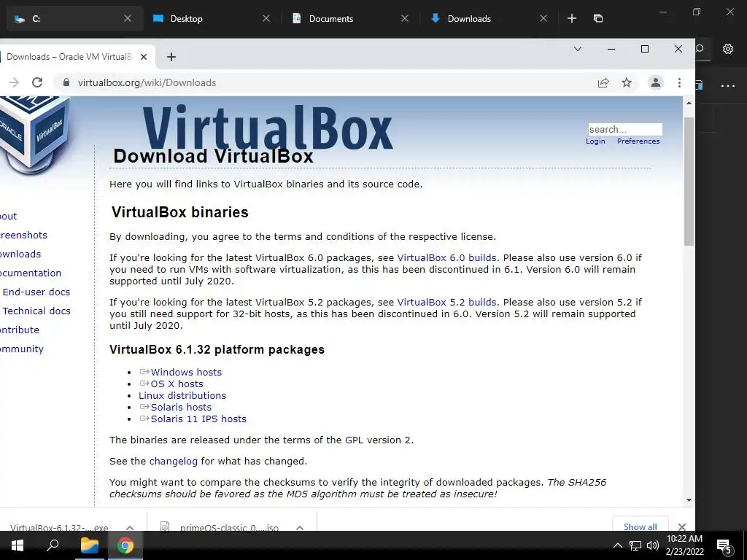The image size is (747, 560).
Task: Open the changelog link
Action: tap(174, 461)
